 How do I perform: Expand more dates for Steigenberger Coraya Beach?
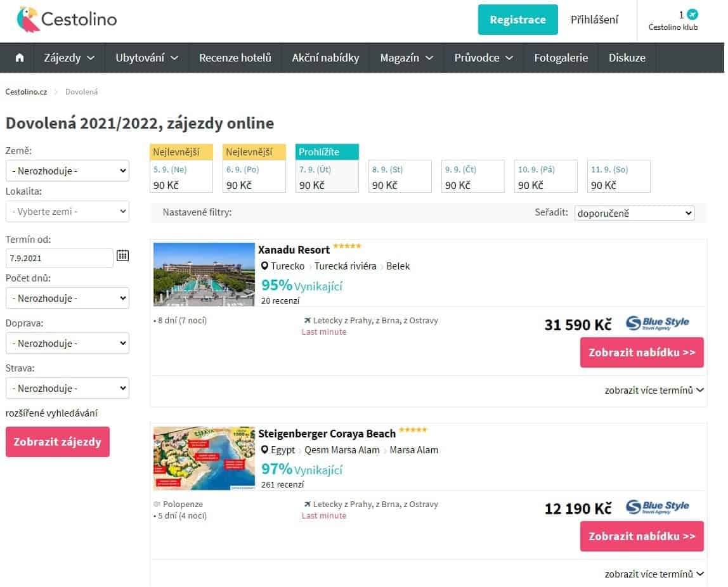tap(654, 574)
